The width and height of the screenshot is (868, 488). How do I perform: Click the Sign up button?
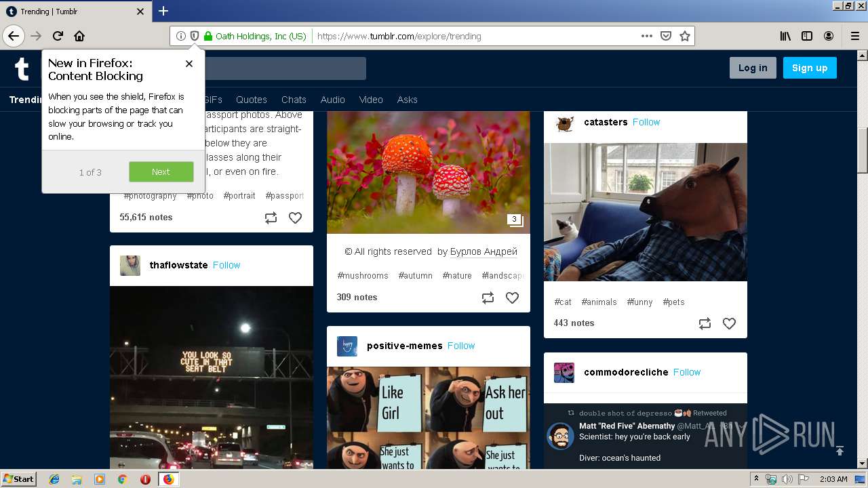[x=810, y=68]
